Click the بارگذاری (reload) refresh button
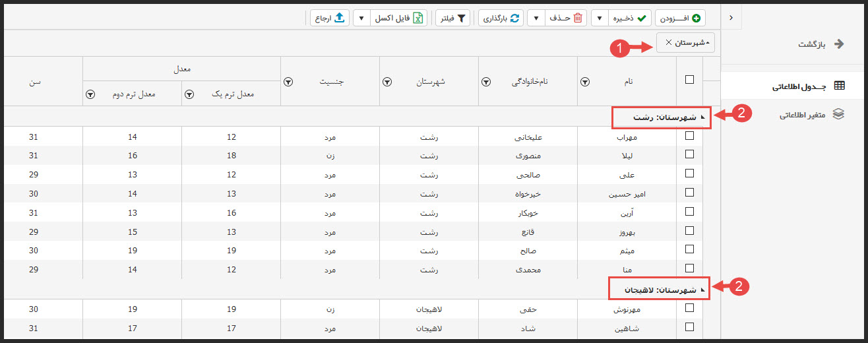The height and width of the screenshot is (343, 868). coord(501,18)
